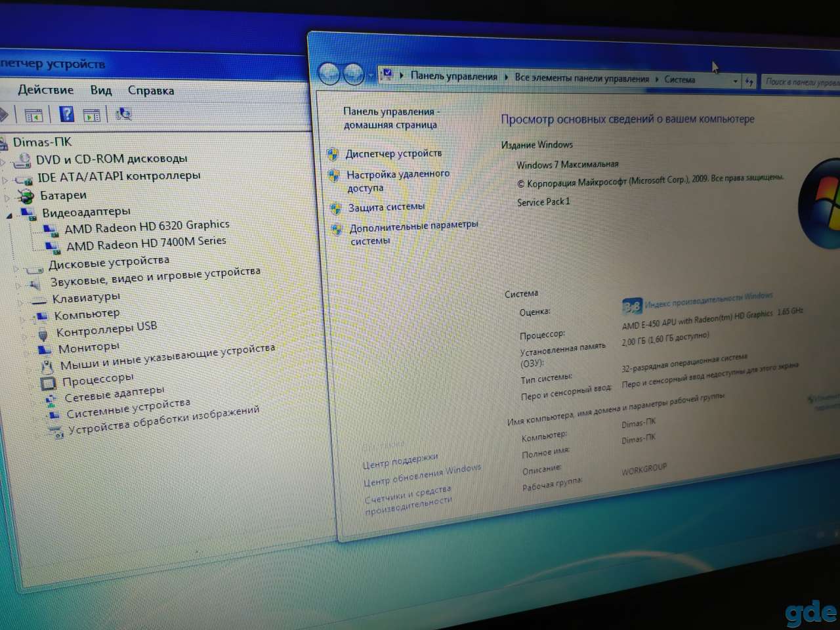Click the Мониторы monitor icon

tap(45, 350)
